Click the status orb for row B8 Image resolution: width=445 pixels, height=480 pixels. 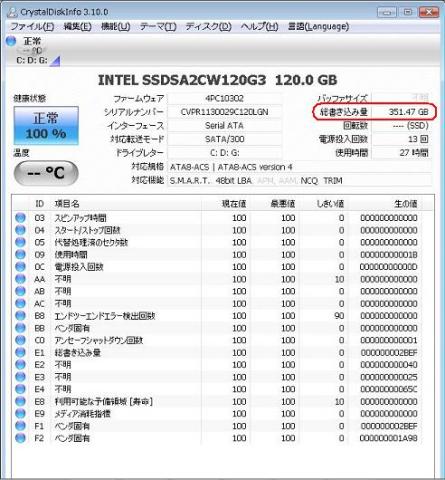[x=20, y=316]
